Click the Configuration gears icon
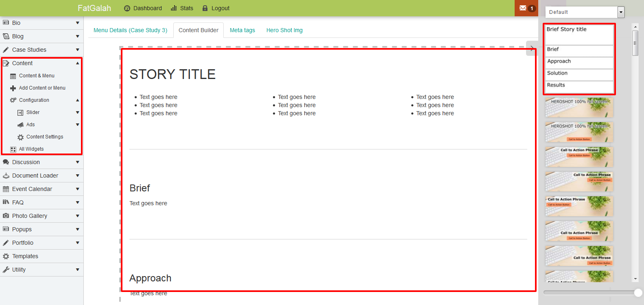Image resolution: width=644 pixels, height=305 pixels. point(13,100)
